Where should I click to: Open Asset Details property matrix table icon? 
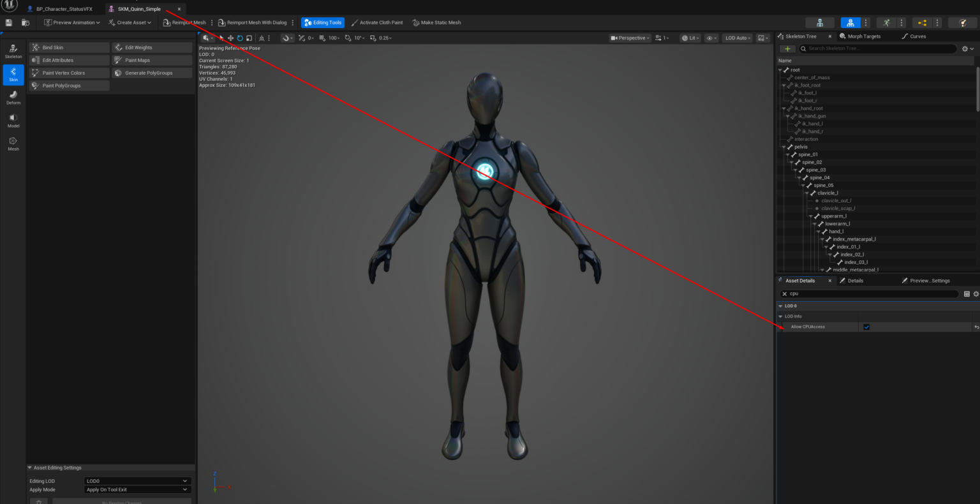[967, 294]
